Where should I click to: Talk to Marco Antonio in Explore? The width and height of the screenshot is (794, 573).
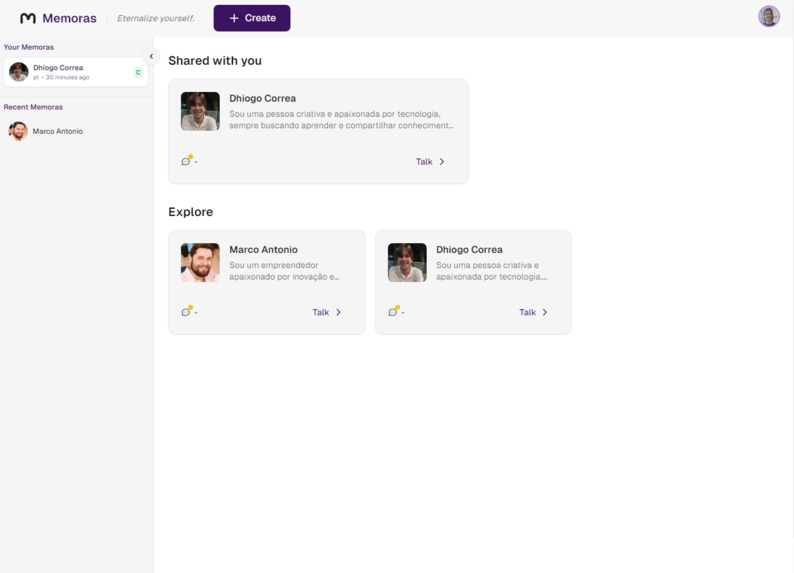327,312
